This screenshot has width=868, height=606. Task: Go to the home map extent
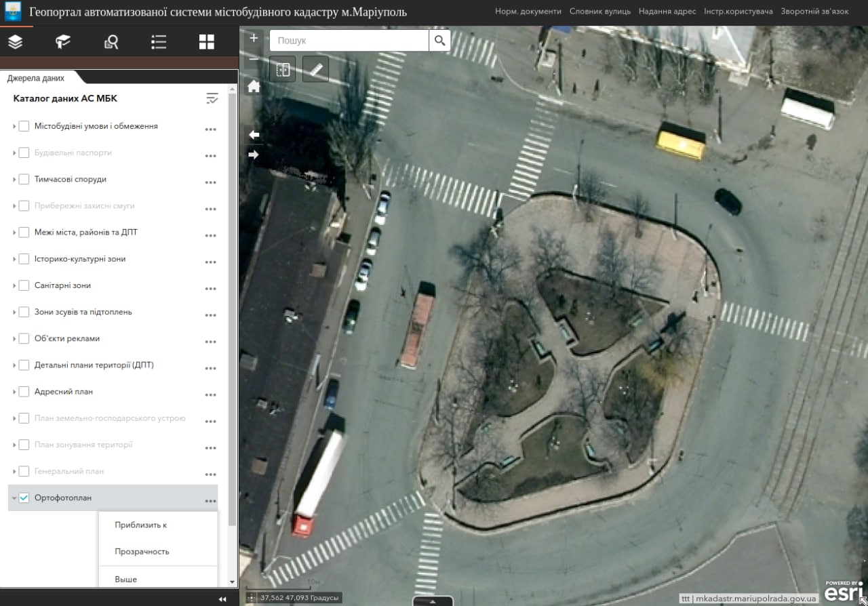click(254, 86)
